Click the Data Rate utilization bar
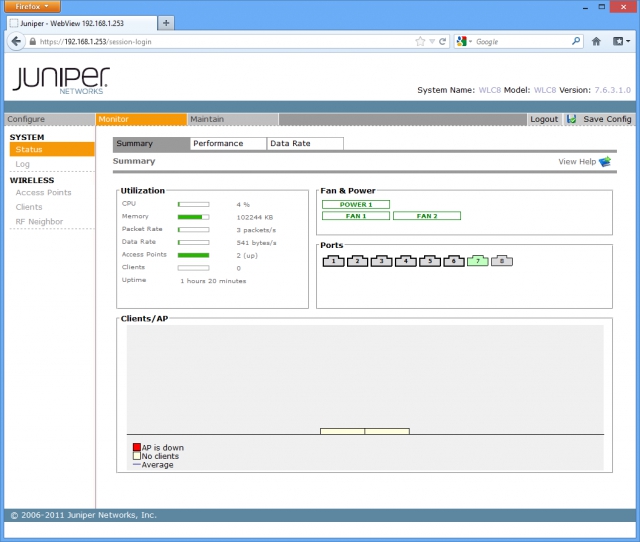The width and height of the screenshot is (640, 542). click(x=193, y=242)
